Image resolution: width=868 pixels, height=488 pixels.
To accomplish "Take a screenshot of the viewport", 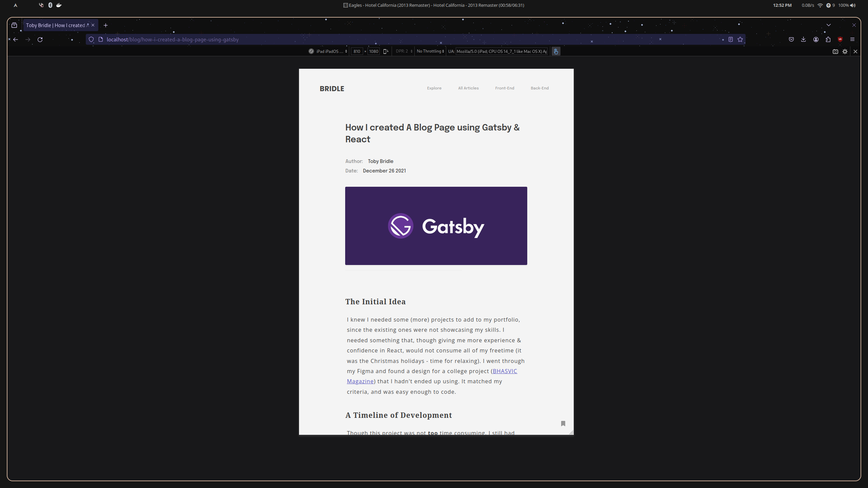I will (x=835, y=52).
